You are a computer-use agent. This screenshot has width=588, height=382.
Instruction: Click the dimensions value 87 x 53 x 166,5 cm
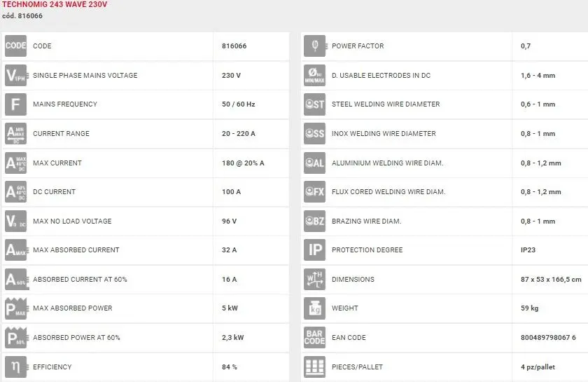point(551,280)
